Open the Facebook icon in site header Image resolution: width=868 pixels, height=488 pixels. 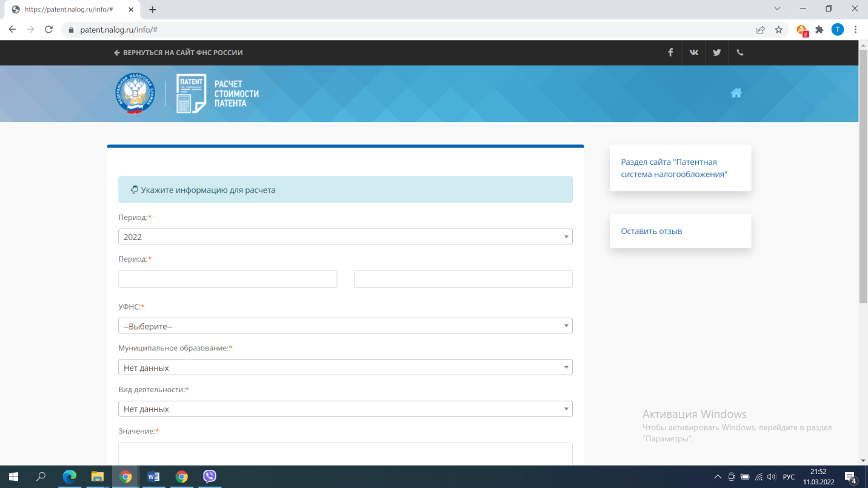pyautogui.click(x=670, y=53)
